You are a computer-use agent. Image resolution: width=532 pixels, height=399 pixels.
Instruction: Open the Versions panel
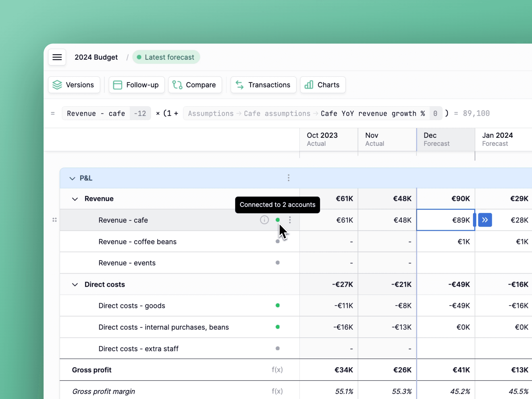[x=74, y=85]
